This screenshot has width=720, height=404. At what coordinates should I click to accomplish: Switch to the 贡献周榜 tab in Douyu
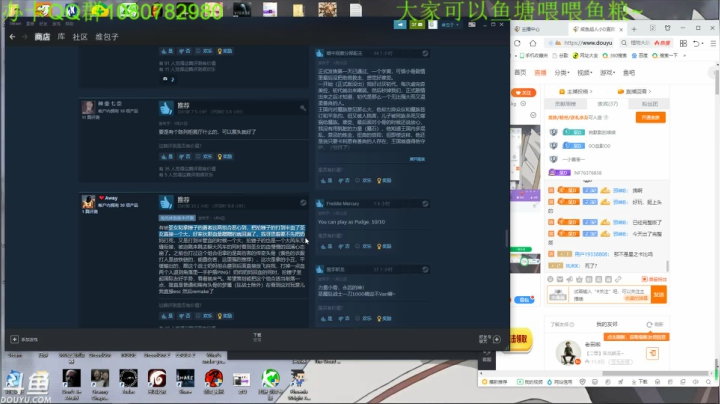[565, 104]
